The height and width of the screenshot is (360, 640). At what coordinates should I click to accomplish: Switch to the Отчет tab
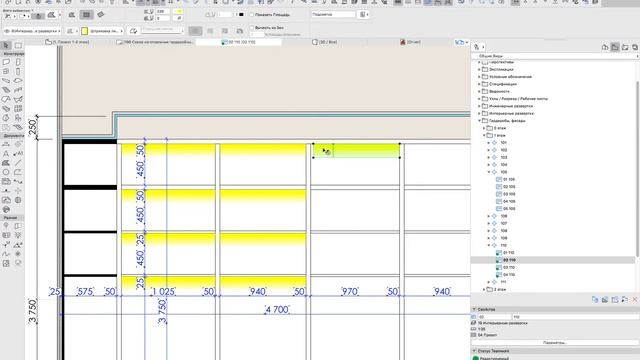410,42
